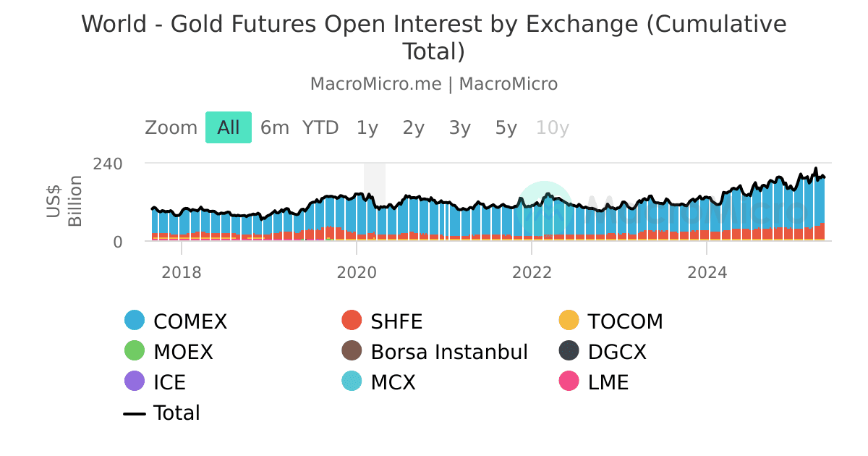868x456 pixels.
Task: Select the 6m zoom range
Action: click(275, 128)
